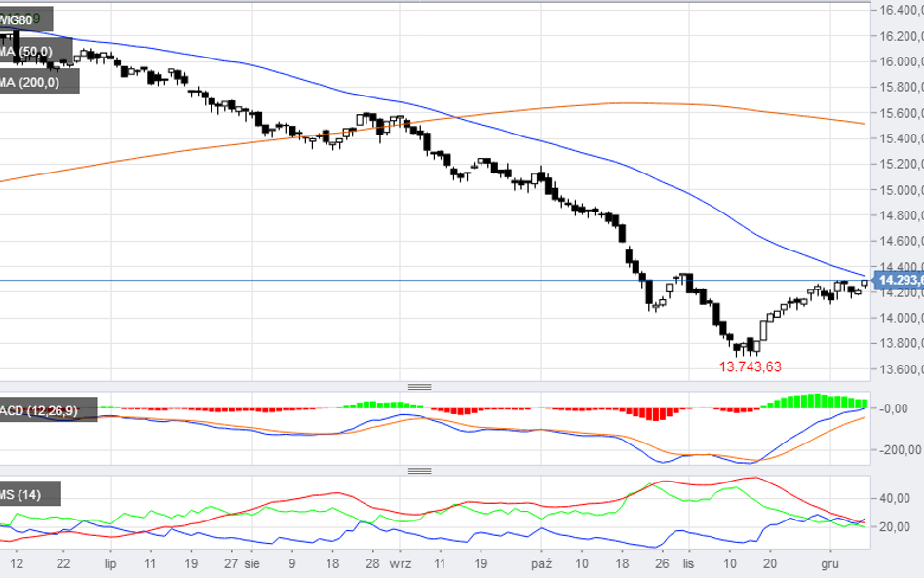Click the DMS (14) indicator label
Screen dimensions: 924x578
pyautogui.click(x=28, y=494)
